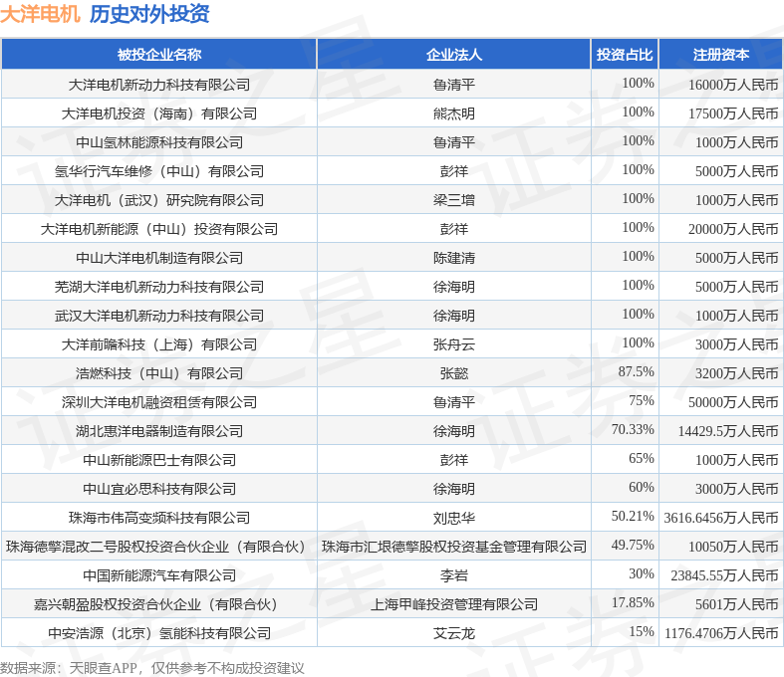Click the 50.21% investment ratio
The width and height of the screenshot is (784, 677).
633,516
